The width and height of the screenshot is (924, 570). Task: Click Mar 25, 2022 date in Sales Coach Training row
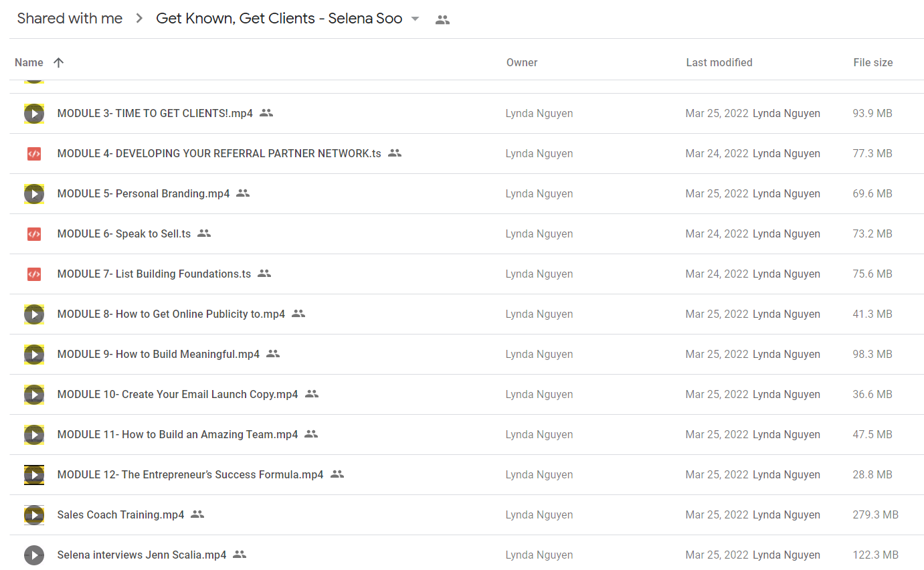pyautogui.click(x=717, y=515)
